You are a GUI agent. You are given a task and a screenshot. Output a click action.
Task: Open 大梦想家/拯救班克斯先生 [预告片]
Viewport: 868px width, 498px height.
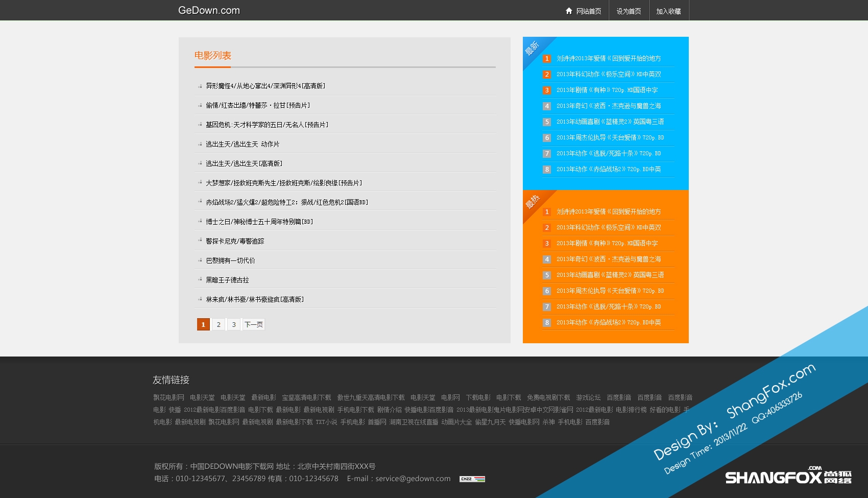point(284,183)
